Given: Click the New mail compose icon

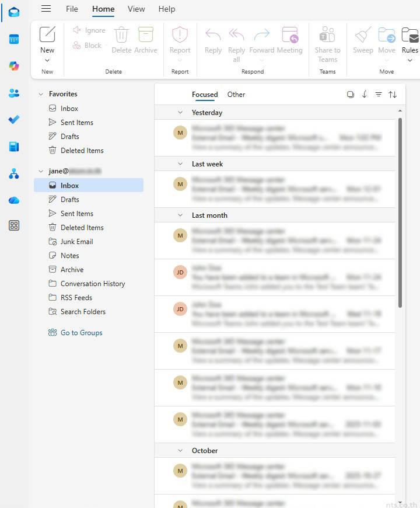Looking at the screenshot, I should point(47,34).
